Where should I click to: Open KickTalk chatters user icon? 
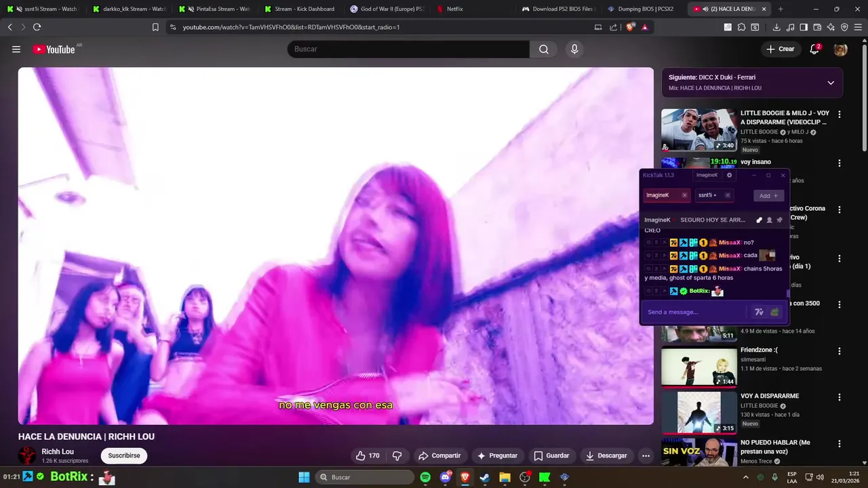(769, 220)
